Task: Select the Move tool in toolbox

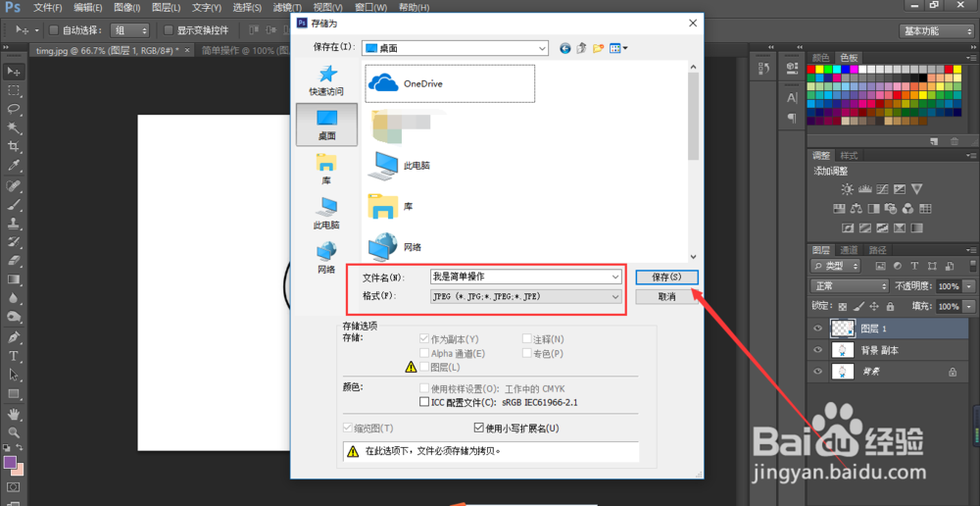Action: [x=14, y=72]
